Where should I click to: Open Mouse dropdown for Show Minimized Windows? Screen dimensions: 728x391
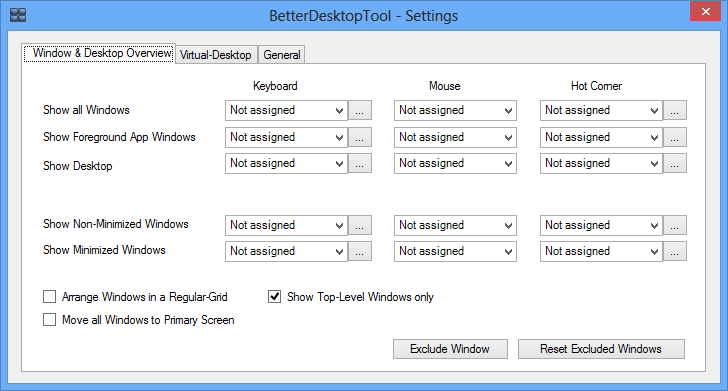click(455, 251)
